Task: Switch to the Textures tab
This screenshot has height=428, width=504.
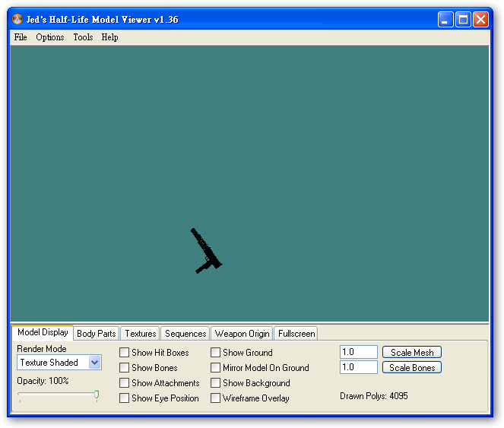Action: pos(141,334)
